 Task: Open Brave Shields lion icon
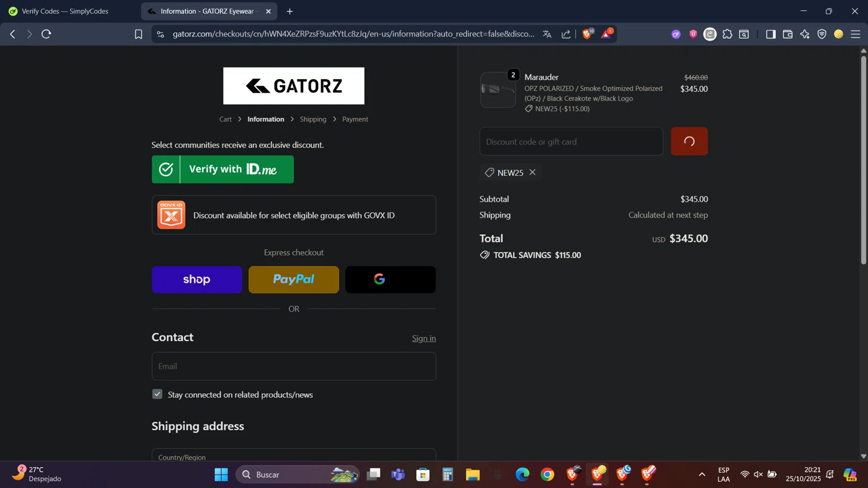coord(587,34)
